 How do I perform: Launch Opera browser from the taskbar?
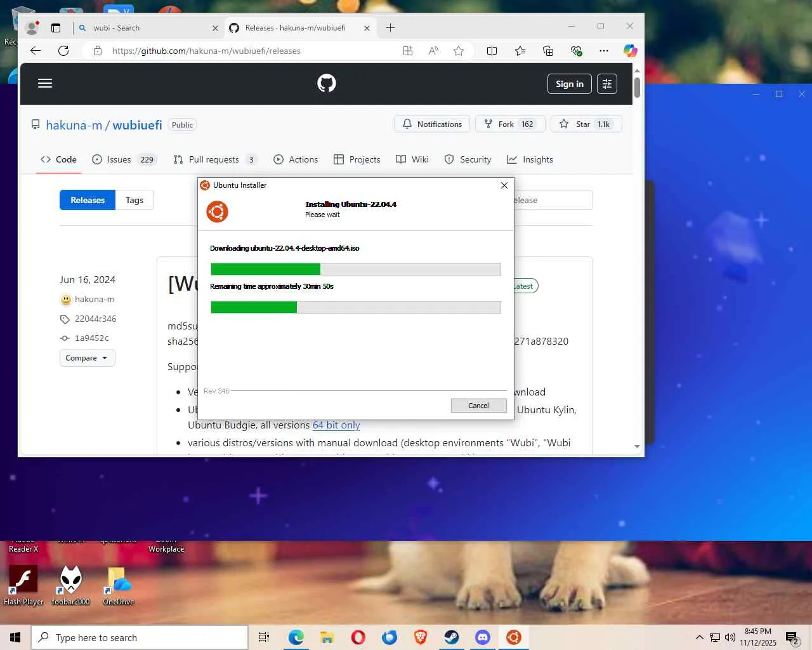click(x=358, y=637)
